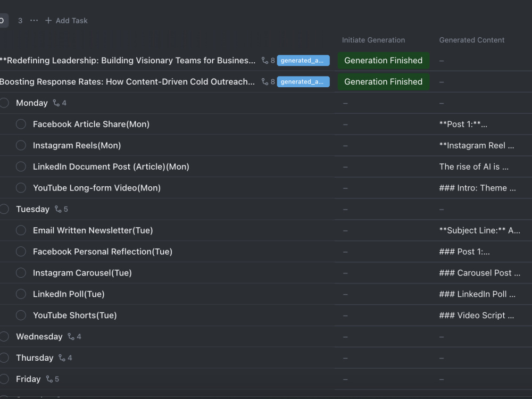Open the Redefining Leadership task
The width and height of the screenshot is (532, 399).
[128, 61]
